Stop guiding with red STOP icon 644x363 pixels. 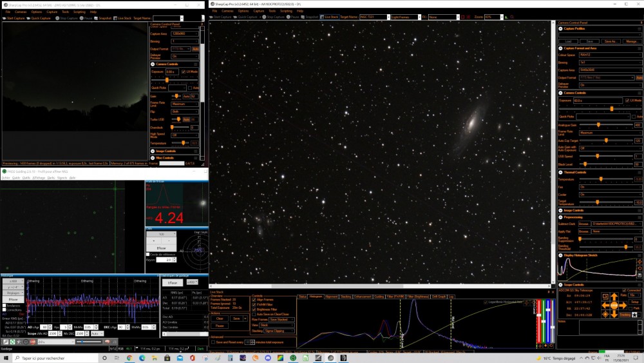pyautogui.click(x=33, y=342)
